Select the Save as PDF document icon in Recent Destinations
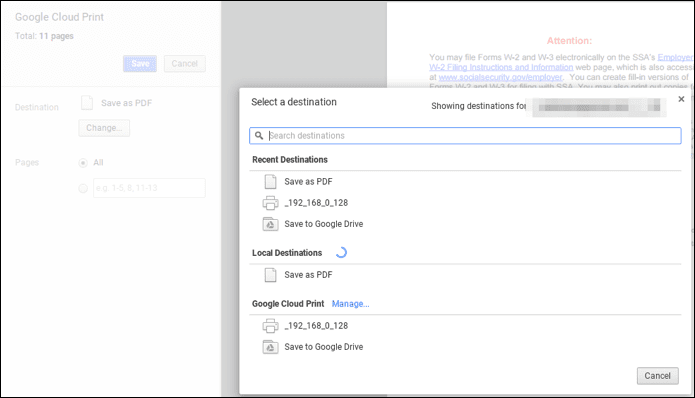This screenshot has height=398, width=695. [270, 182]
